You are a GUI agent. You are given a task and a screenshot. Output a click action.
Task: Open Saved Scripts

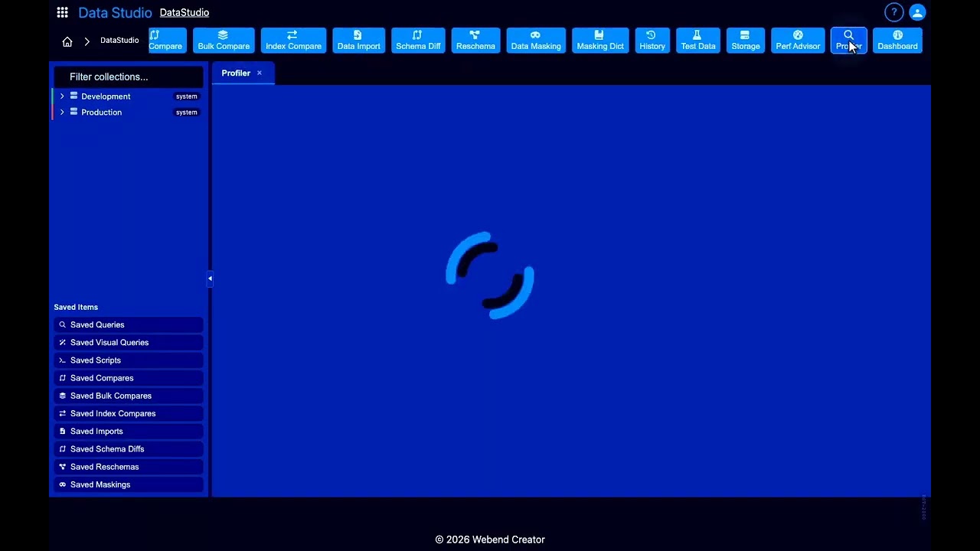[x=129, y=360]
